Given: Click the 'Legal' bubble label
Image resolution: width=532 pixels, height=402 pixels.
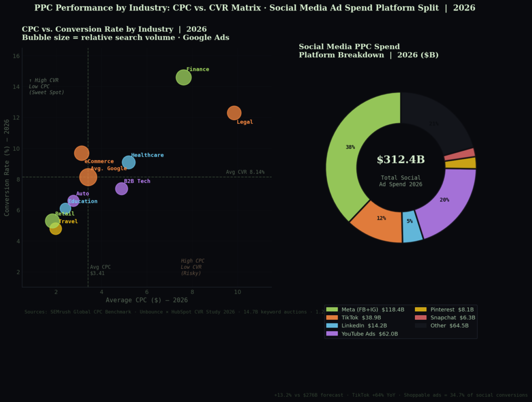Looking at the screenshot, I should (x=245, y=122).
